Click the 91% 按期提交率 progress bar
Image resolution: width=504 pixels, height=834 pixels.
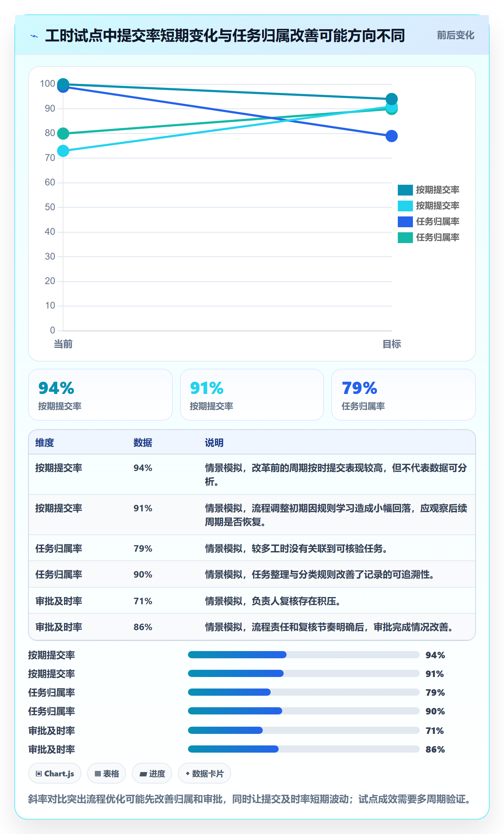(303, 673)
